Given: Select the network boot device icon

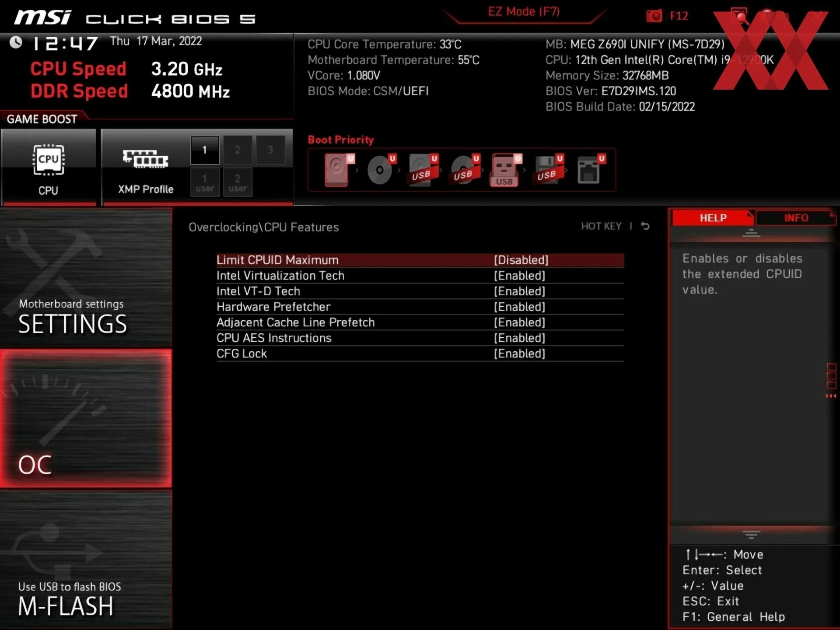Looking at the screenshot, I should tap(588, 170).
